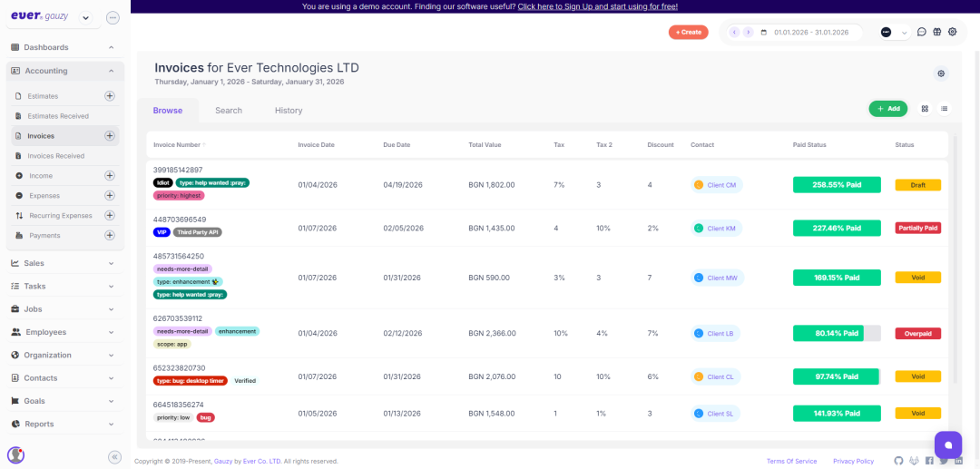Viewport: 980px width, 469px height.
Task: Expand the Sales menu section
Action: pos(62,263)
